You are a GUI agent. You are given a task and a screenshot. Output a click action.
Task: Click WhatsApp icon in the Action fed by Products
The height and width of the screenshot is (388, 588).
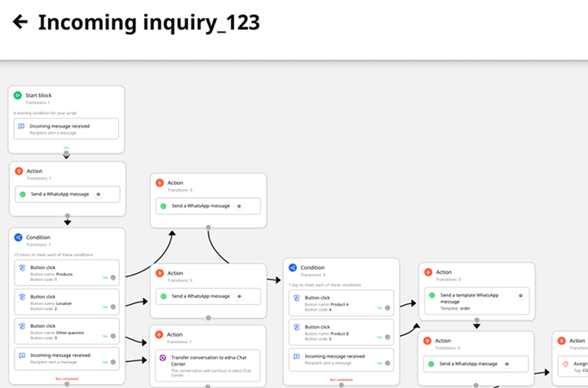[x=163, y=206]
